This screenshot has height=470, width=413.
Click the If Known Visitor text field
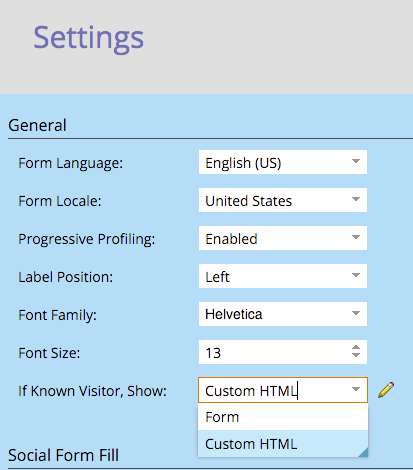[273, 390]
